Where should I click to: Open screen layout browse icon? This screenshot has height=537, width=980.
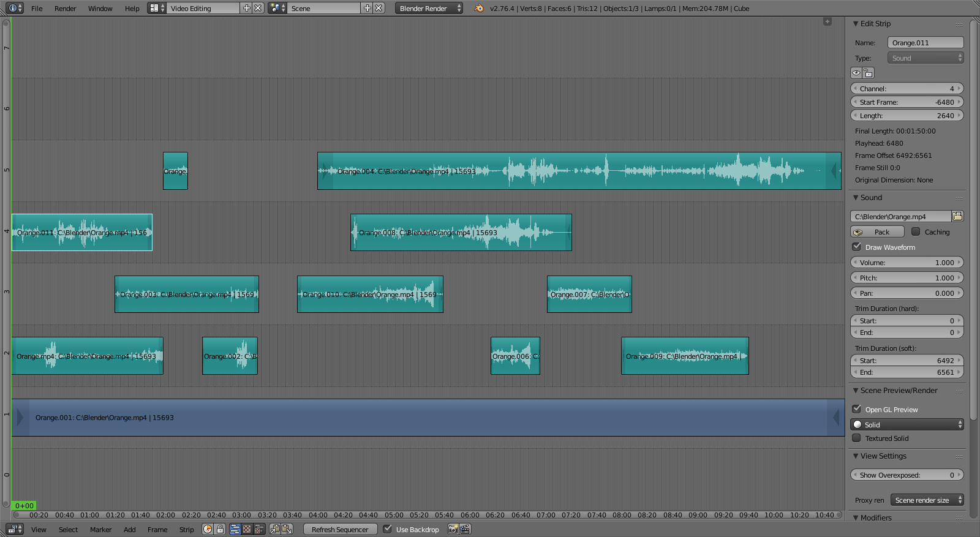[x=157, y=8]
